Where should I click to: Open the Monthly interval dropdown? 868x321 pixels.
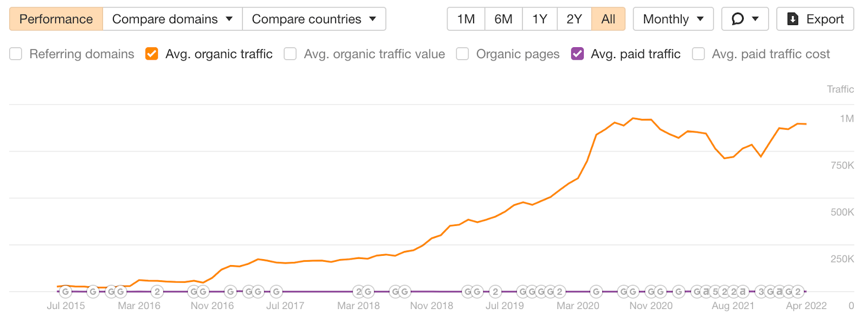click(x=673, y=19)
